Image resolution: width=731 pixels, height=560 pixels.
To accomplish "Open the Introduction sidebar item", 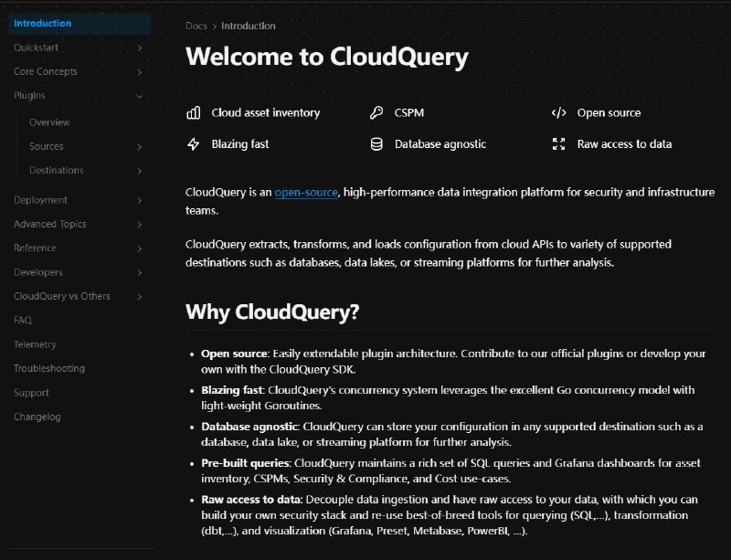I will click(x=43, y=24).
